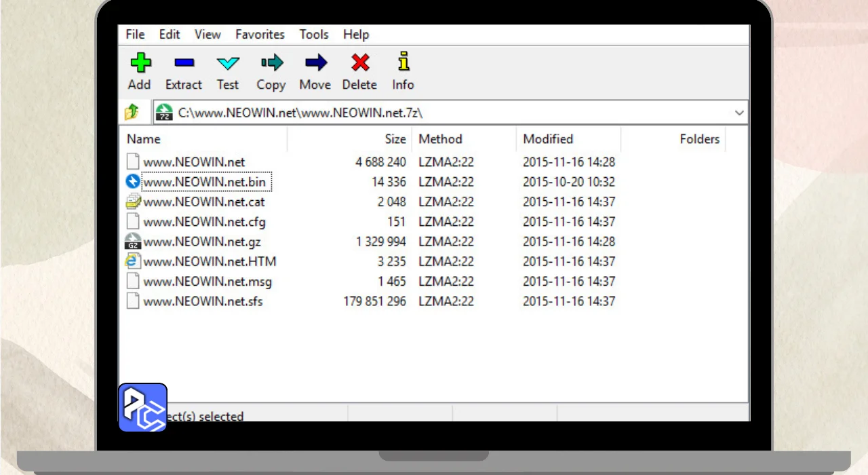Open the Favorites menu
This screenshot has height=475, width=868.
click(x=260, y=35)
